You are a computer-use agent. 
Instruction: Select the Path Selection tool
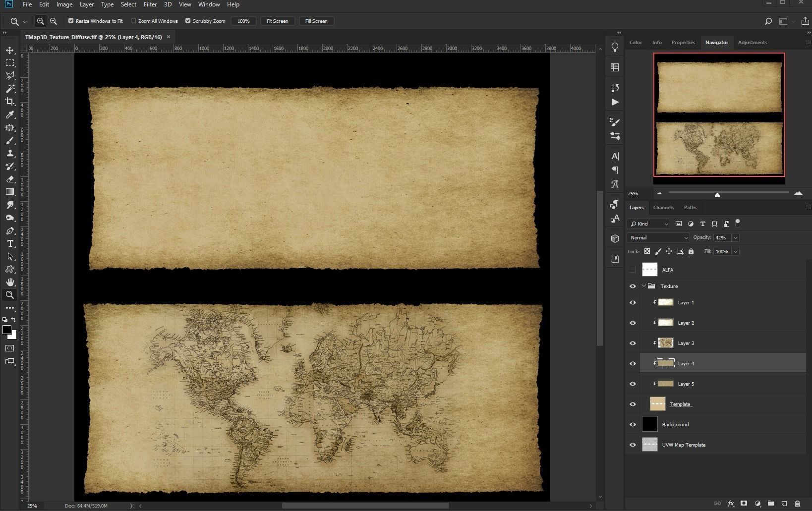10,257
